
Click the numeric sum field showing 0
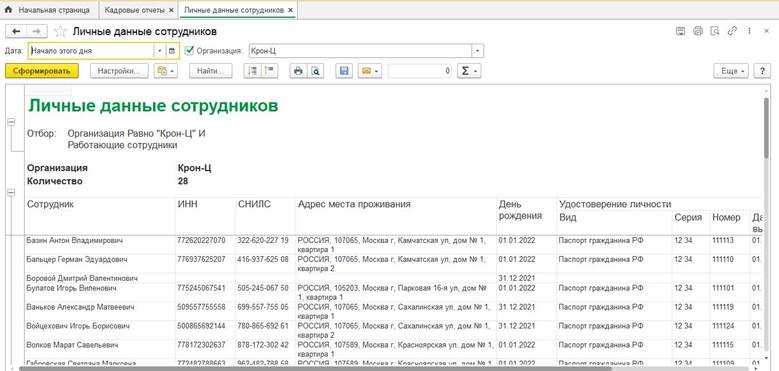(x=420, y=71)
